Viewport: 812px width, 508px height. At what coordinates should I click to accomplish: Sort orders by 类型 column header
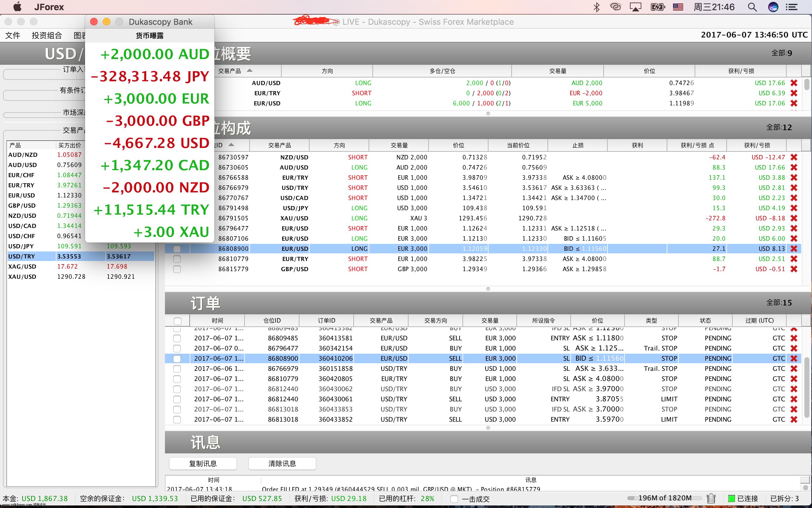coord(651,321)
